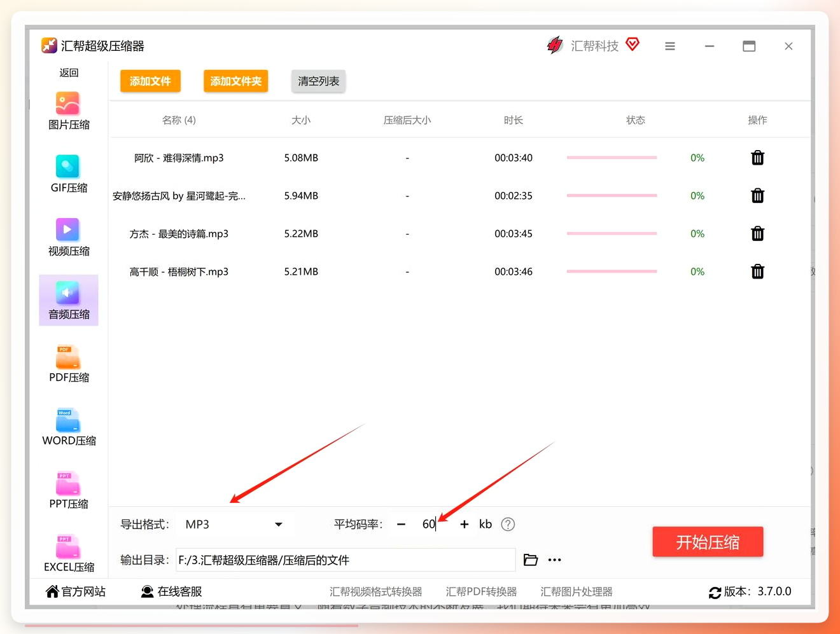Open the three-dots output directory options
This screenshot has width=840, height=634.
coord(555,560)
